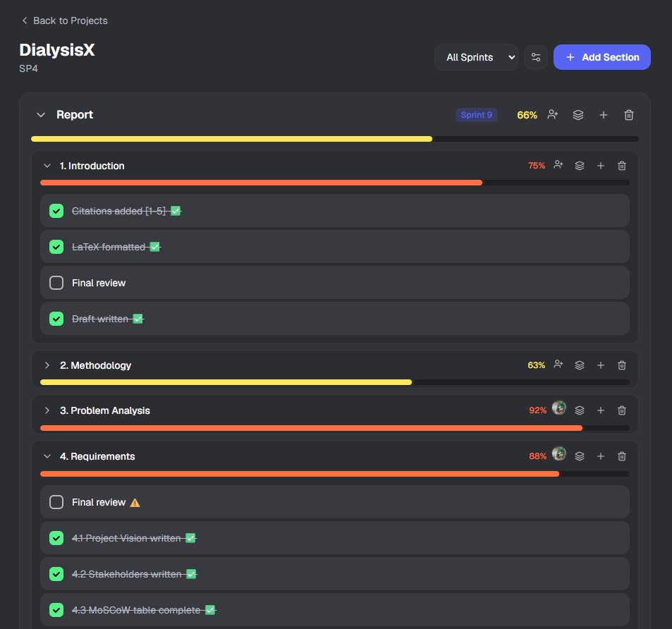Add an item to the Report section
The height and width of the screenshot is (629, 672).
click(604, 115)
